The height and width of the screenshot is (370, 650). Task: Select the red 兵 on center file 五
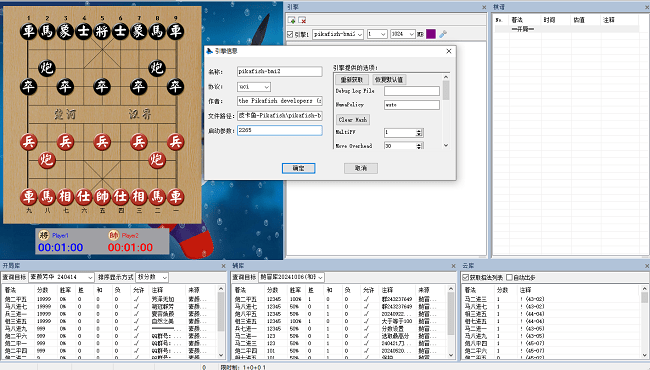point(102,142)
